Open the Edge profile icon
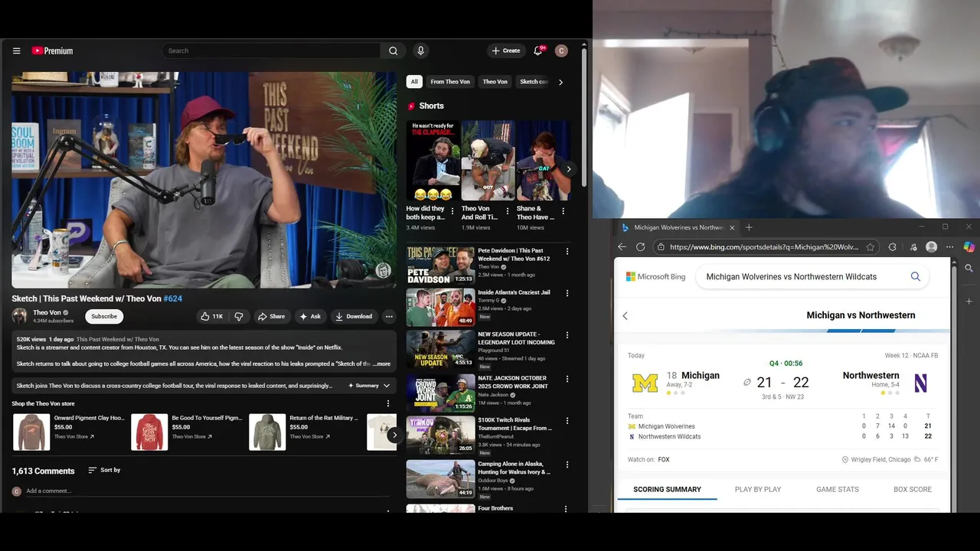Image resolution: width=980 pixels, height=551 pixels. [x=932, y=247]
